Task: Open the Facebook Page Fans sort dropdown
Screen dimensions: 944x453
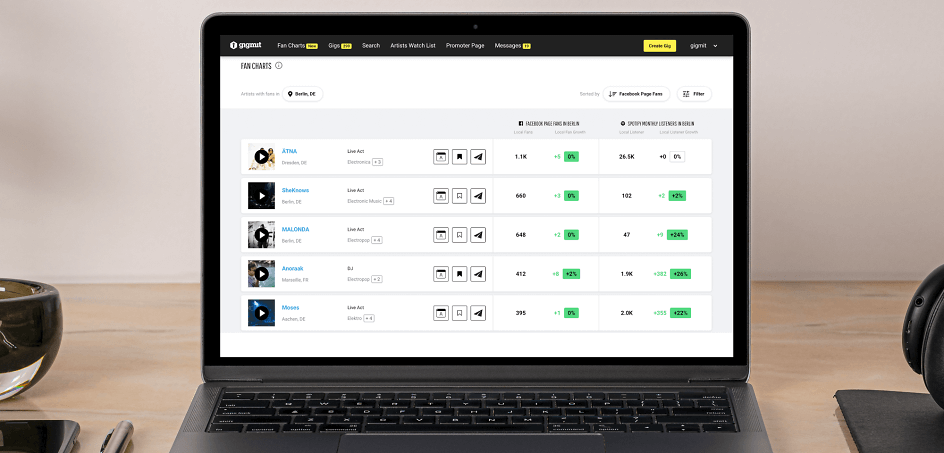Action: point(636,94)
